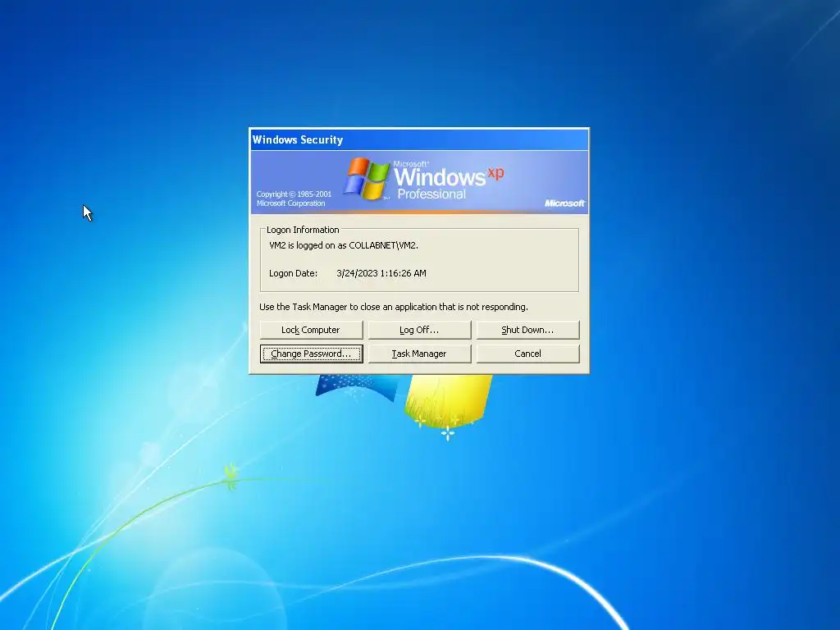Viewport: 840px width, 630px height.
Task: Cancel the Windows Security dialog
Action: pyautogui.click(x=527, y=354)
